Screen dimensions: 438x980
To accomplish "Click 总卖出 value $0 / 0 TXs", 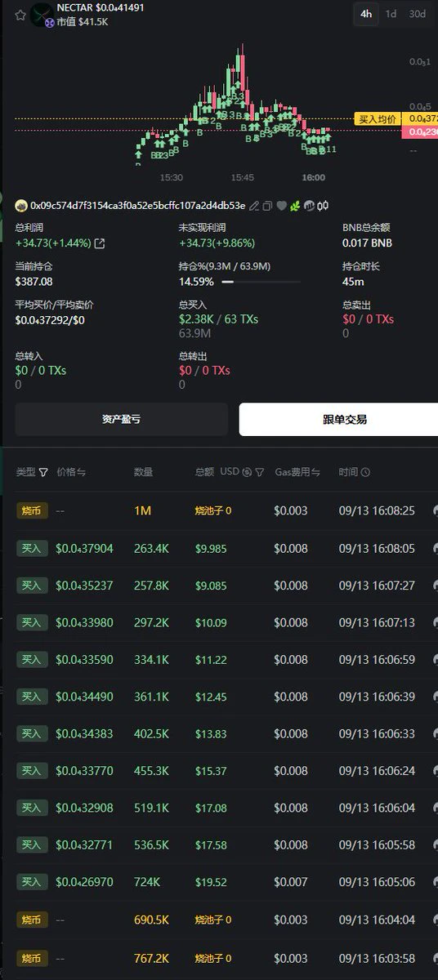I will (368, 319).
